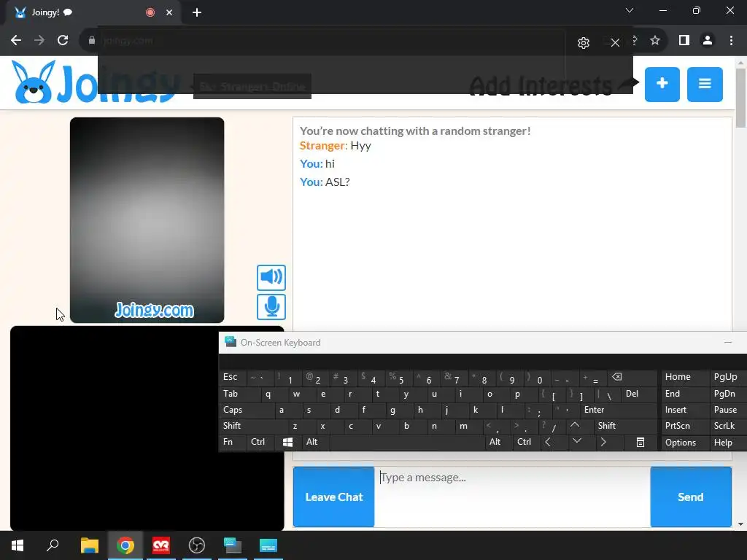Click Esc on On-Screen Keyboard
The image size is (747, 560).
point(233,377)
